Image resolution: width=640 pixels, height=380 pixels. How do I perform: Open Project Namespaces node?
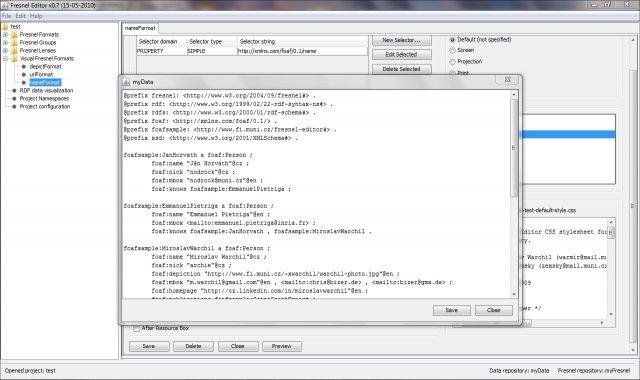pos(44,98)
